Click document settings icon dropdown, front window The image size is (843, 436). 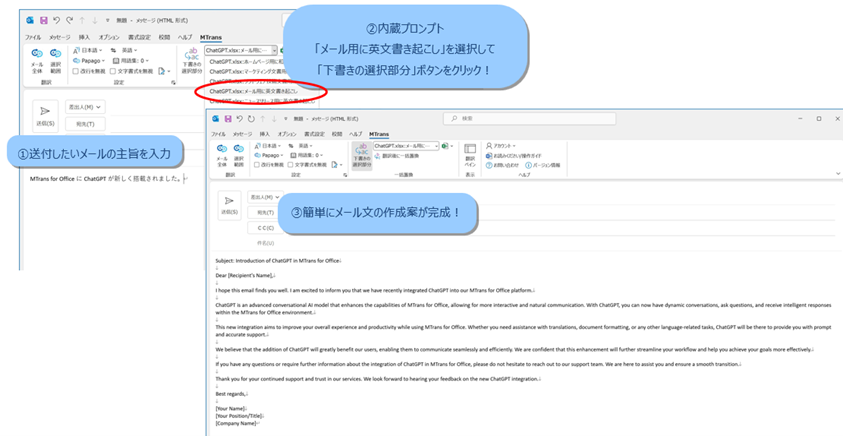point(337,165)
